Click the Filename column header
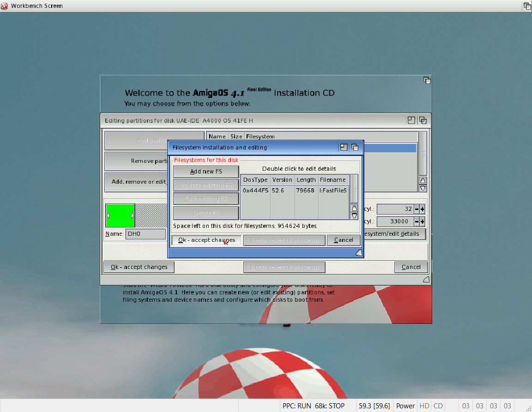Screen dimensions: 532x412 point(333,180)
